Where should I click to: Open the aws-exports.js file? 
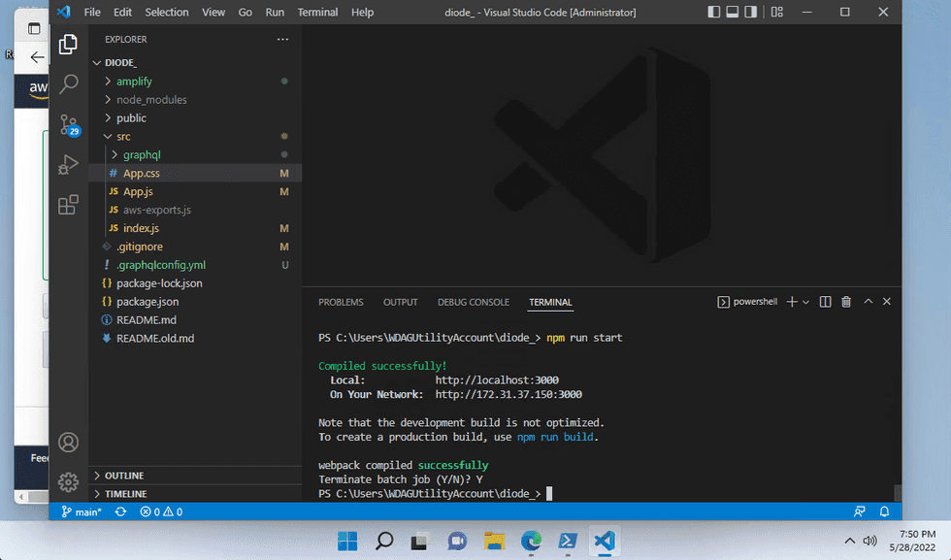click(195, 210)
